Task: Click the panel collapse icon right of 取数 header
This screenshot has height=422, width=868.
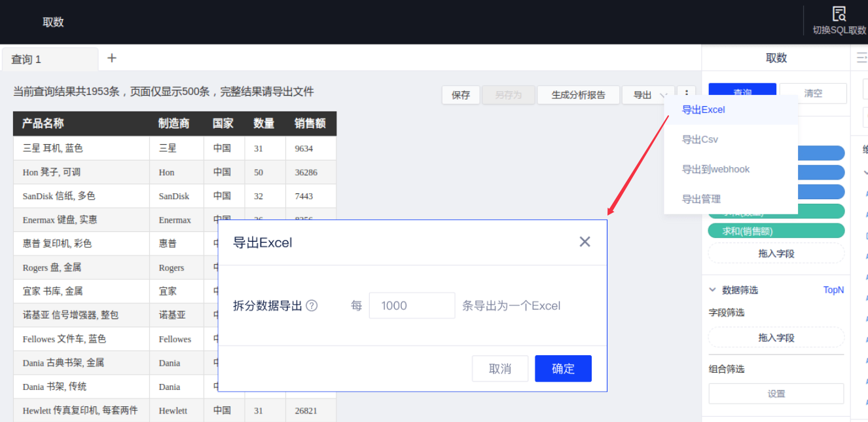Action: [861, 58]
